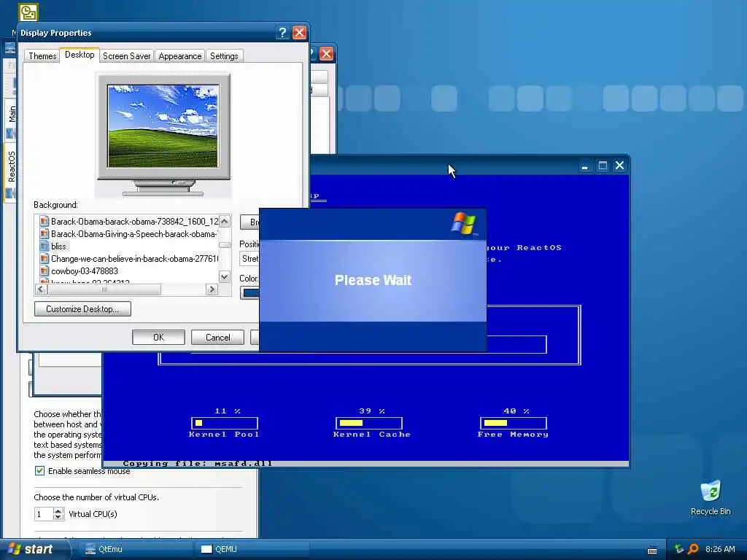Click background list scroll down arrow
This screenshot has height=560, width=747.
225,276
